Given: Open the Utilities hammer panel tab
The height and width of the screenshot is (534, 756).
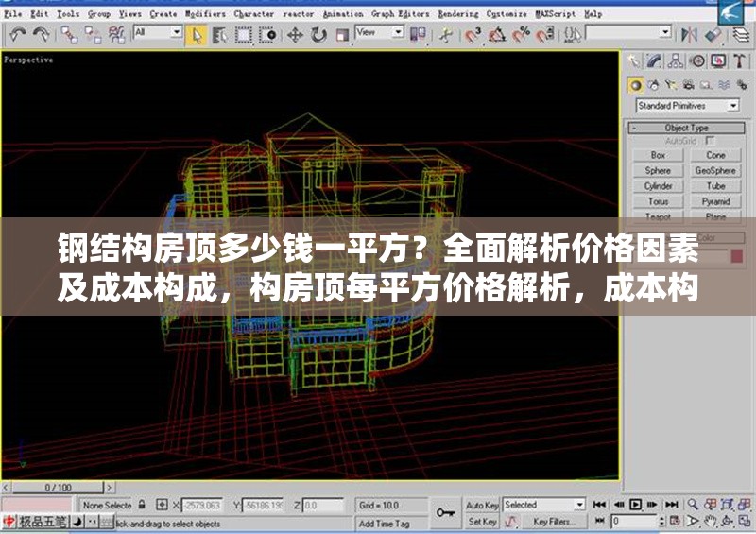Looking at the screenshot, I should click(x=738, y=61).
